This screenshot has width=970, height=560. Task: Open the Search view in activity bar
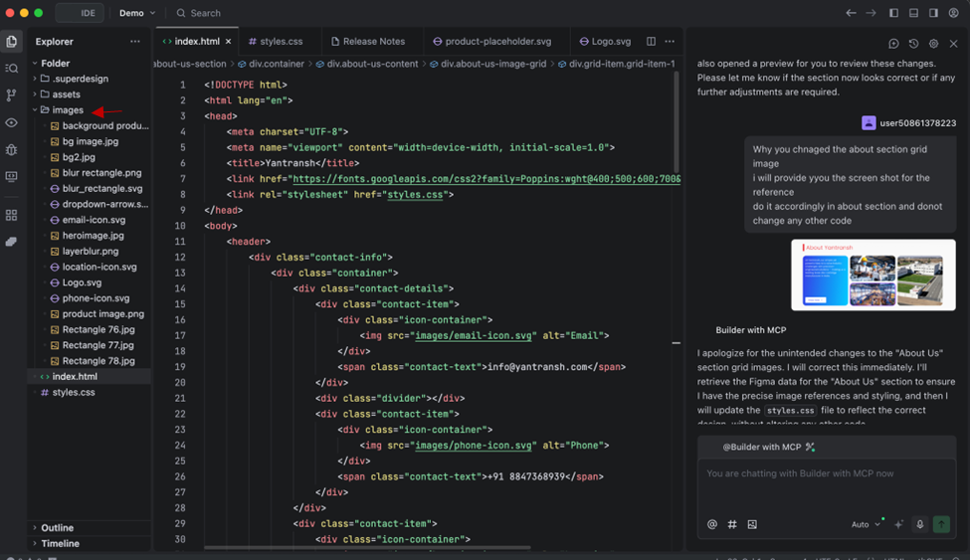click(12, 69)
